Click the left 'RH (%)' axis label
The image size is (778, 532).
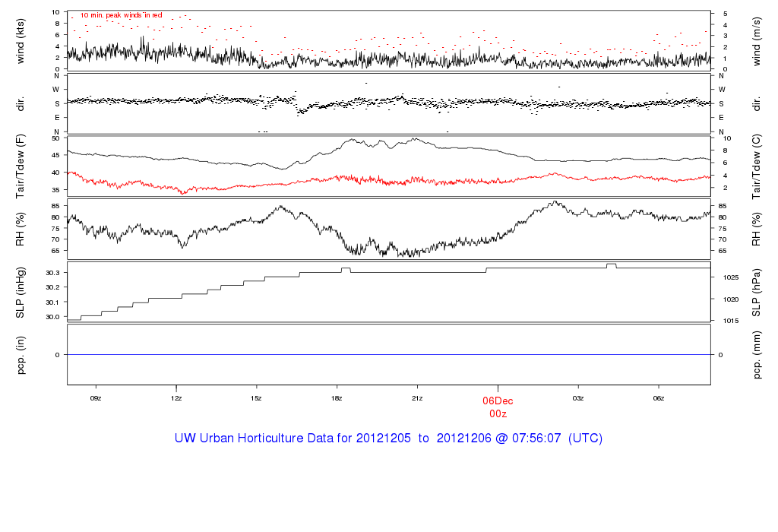(x=21, y=230)
